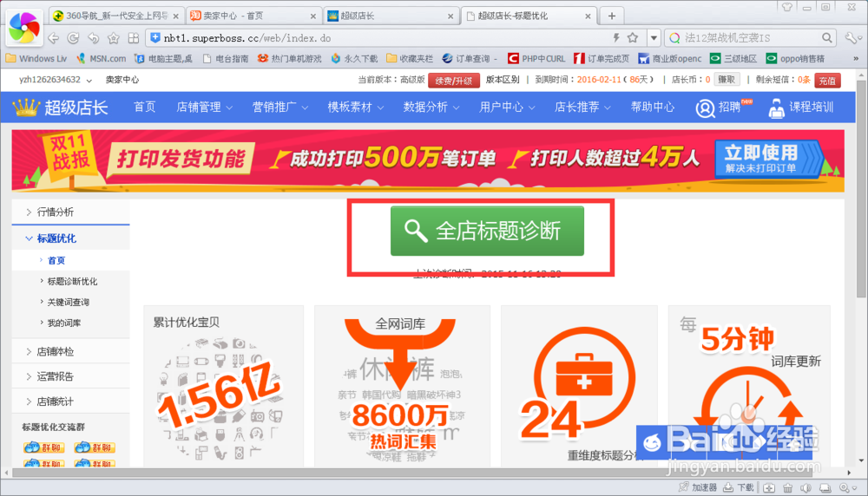Click the 续费/升级 button
The width and height of the screenshot is (868, 496).
click(x=453, y=81)
